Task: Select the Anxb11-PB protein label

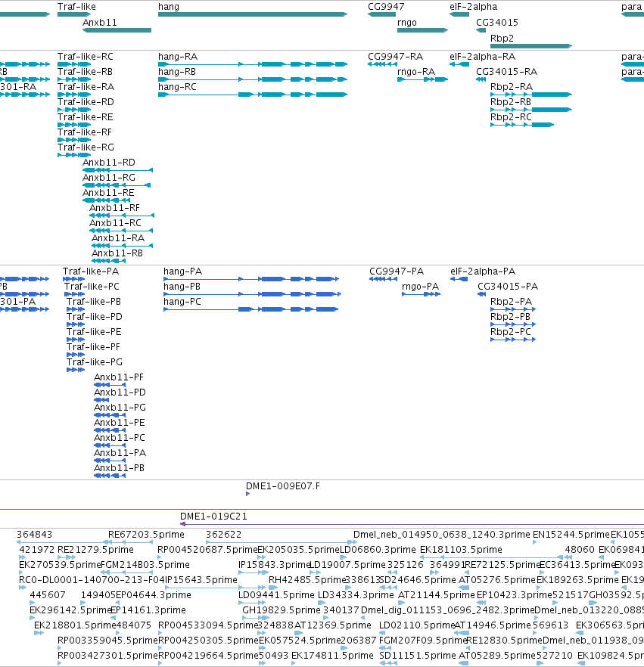Action: pos(119,468)
